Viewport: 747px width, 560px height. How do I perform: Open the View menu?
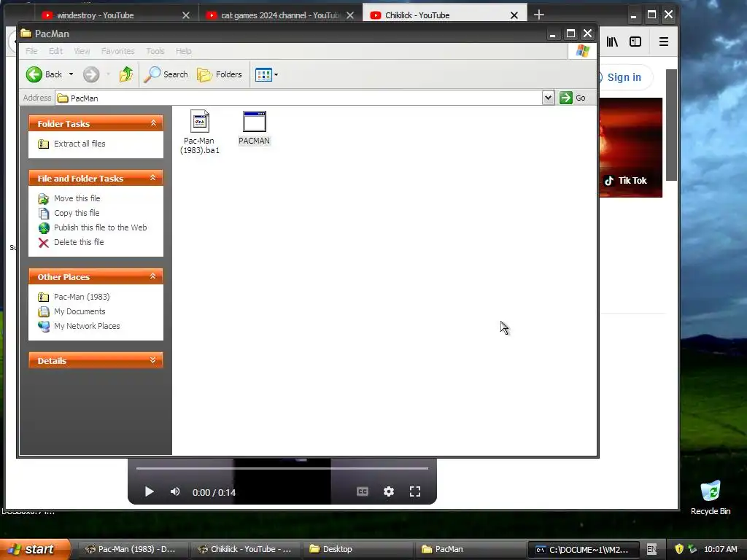click(82, 51)
